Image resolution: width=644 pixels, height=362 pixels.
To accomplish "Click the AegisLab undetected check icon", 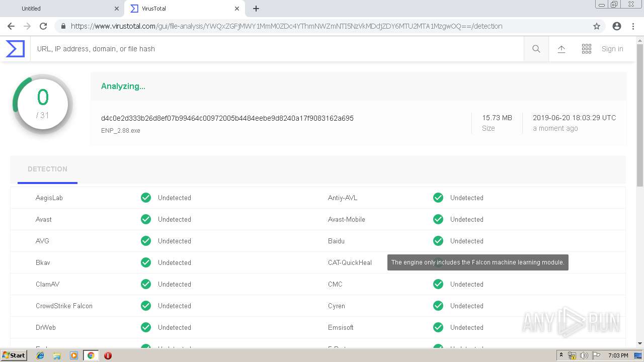I will pos(146,198).
